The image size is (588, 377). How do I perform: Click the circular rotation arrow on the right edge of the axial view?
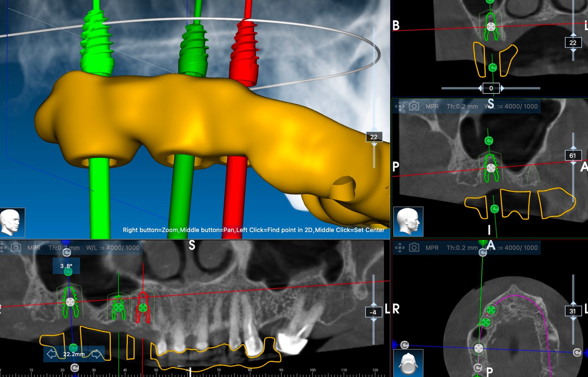(576, 353)
